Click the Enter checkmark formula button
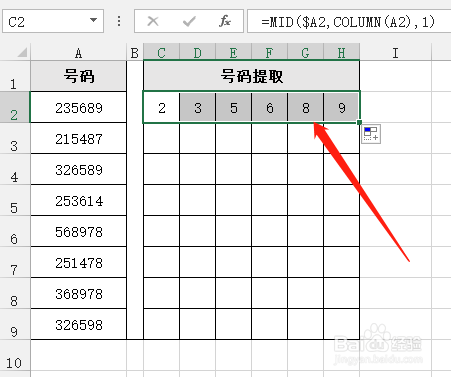 tap(189, 21)
